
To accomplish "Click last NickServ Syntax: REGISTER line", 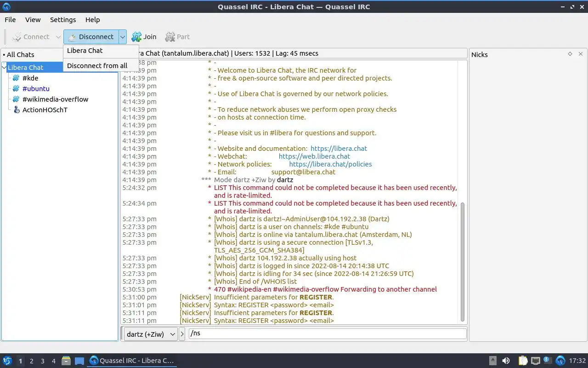I will [274, 321].
